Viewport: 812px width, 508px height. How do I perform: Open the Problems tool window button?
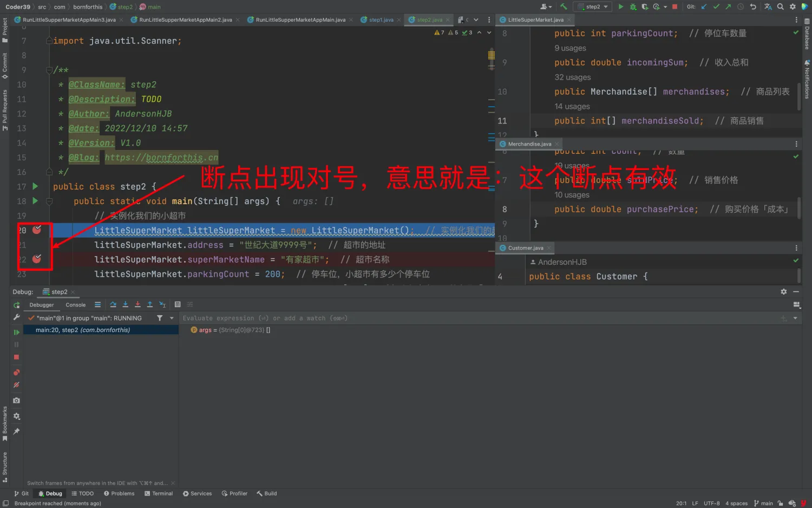119,493
